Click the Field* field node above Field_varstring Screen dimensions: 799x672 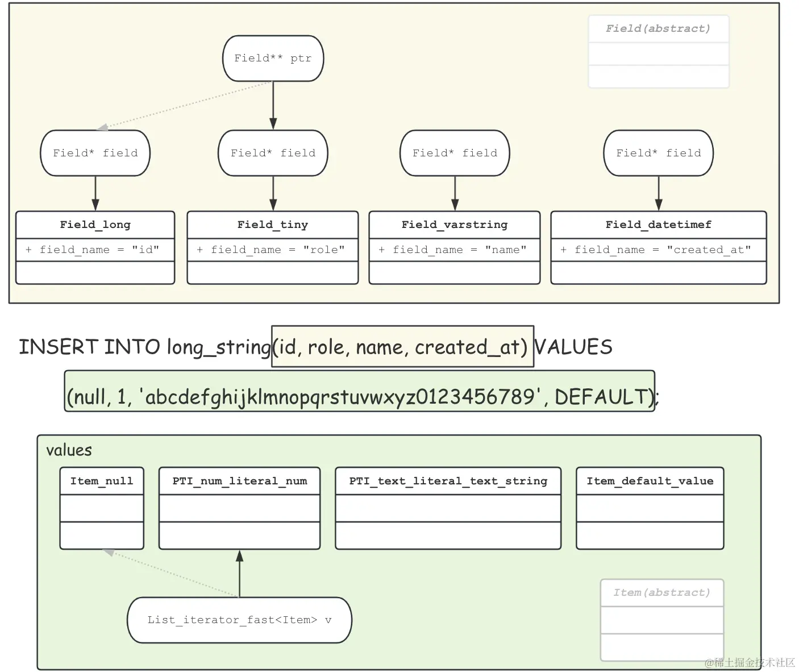[454, 152]
